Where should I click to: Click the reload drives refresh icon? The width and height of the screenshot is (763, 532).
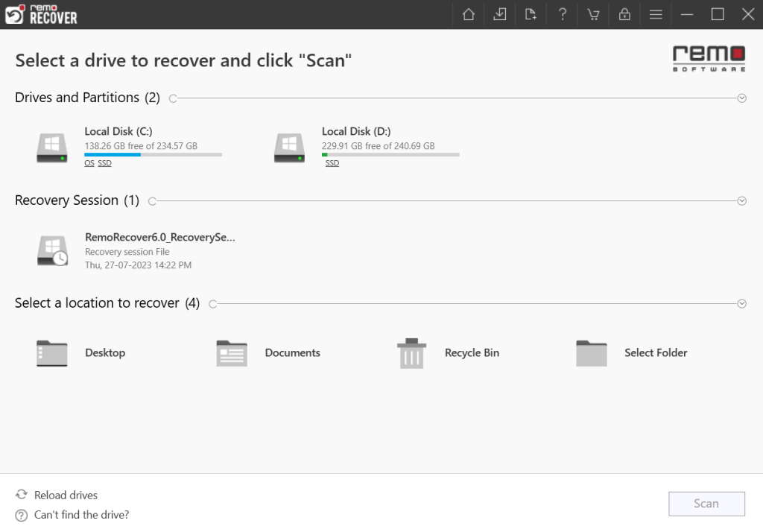pyautogui.click(x=22, y=495)
